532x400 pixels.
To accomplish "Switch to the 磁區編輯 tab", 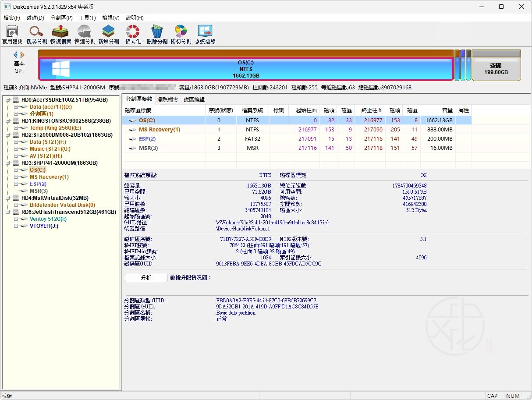I will [x=194, y=99].
